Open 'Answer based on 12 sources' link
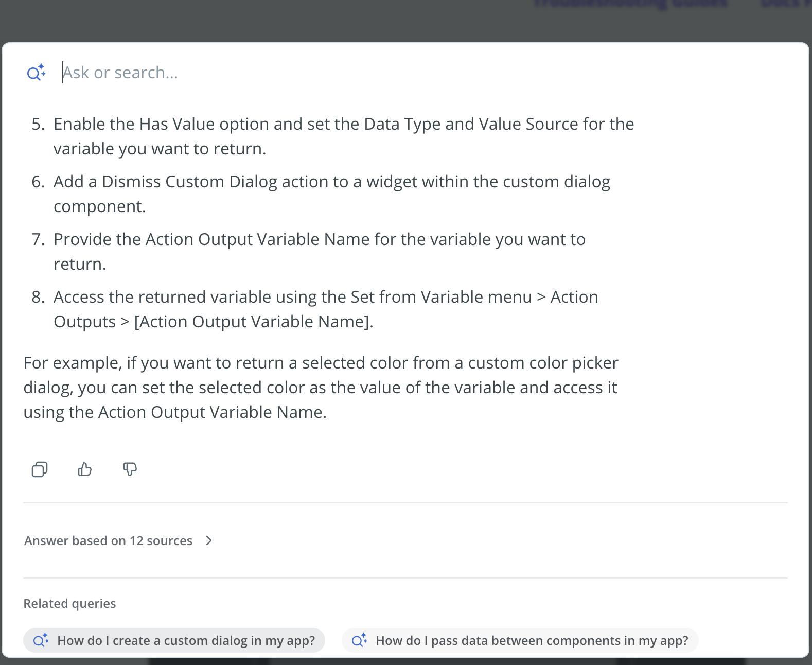 (x=108, y=540)
